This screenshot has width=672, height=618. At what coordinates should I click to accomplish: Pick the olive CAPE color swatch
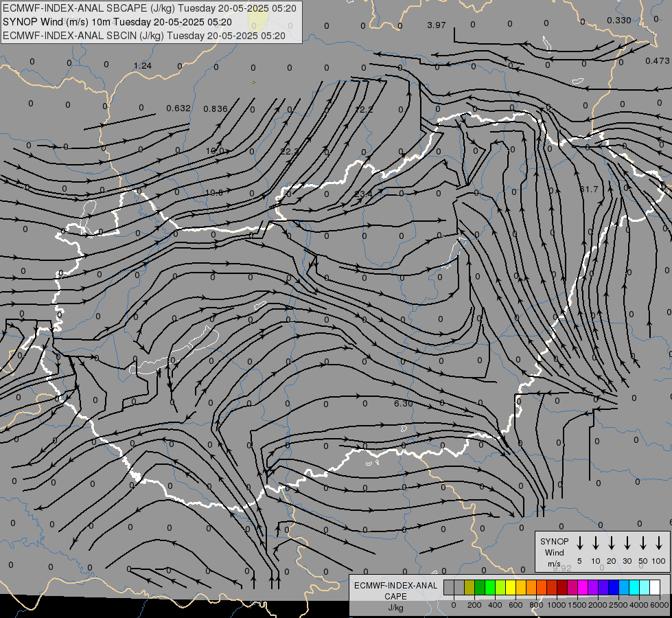coord(470,587)
